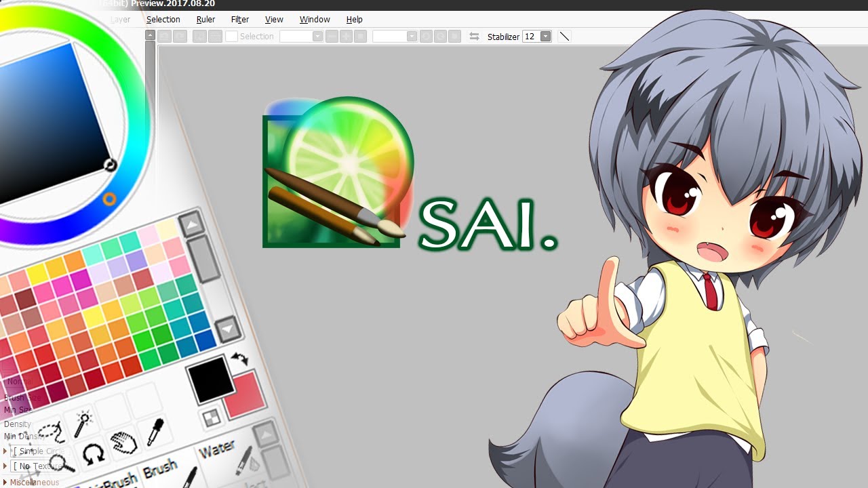The image size is (868, 488).
Task: Select the Eyedropper color picker tool
Action: [155, 432]
